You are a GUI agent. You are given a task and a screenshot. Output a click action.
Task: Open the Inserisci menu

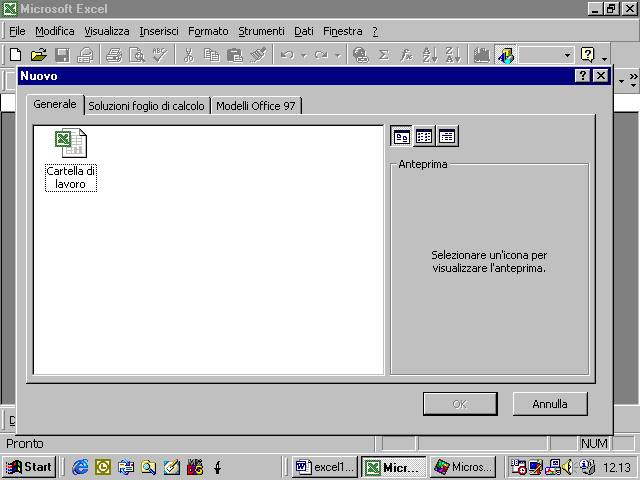[x=159, y=31]
